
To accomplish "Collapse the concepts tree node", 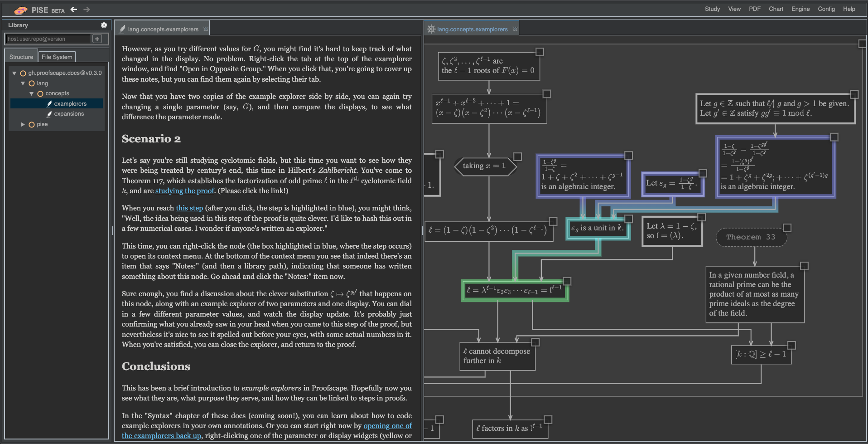I will pos(31,94).
